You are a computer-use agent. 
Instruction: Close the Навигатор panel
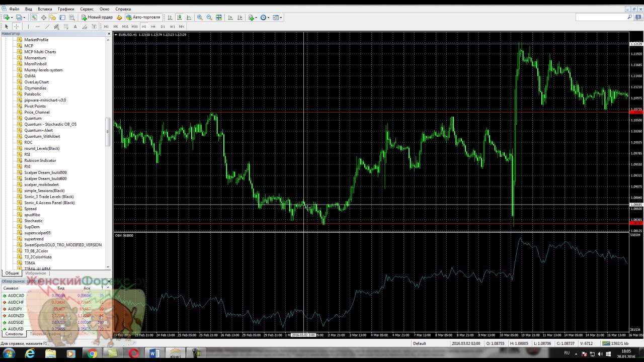tap(109, 34)
